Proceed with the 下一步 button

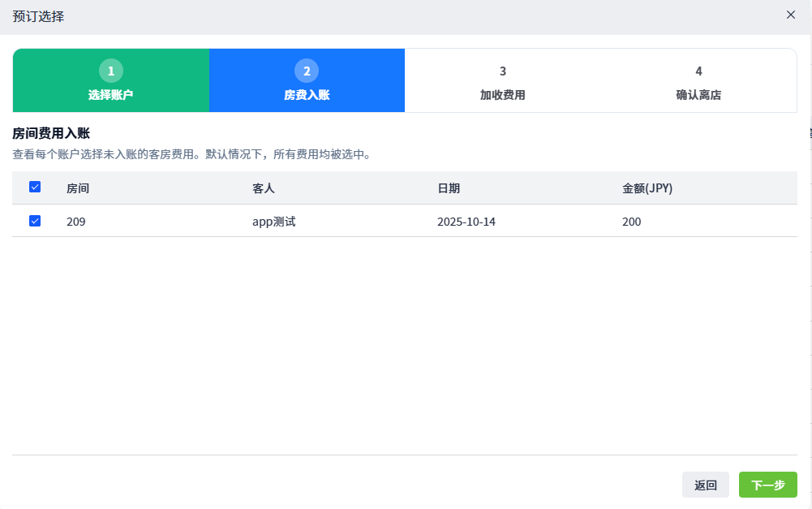pos(767,485)
